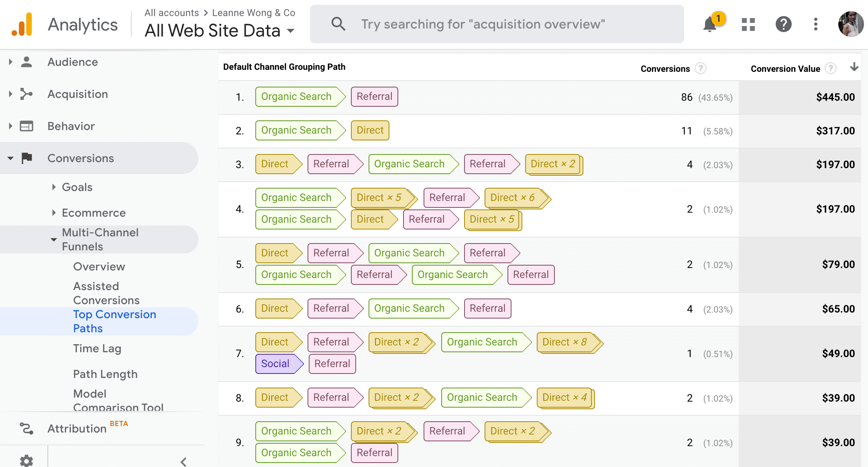The width and height of the screenshot is (868, 467).
Task: Select the Assisted Conversions report
Action: coord(106,293)
